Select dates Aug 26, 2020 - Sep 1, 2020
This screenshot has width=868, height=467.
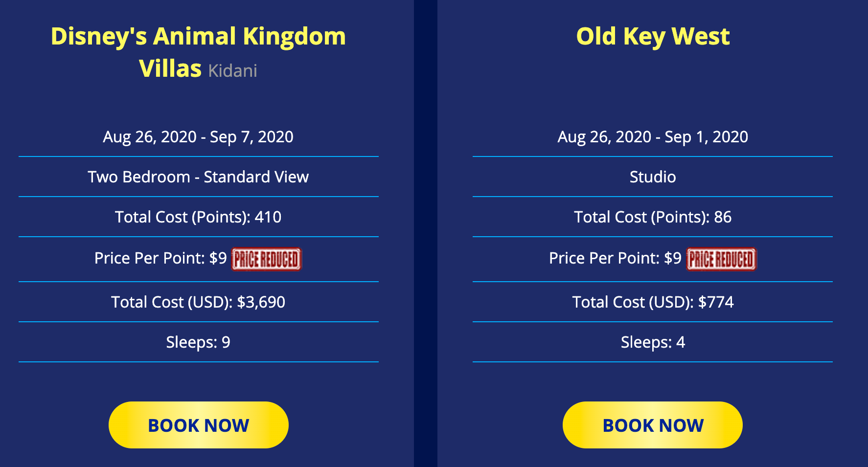point(653,136)
